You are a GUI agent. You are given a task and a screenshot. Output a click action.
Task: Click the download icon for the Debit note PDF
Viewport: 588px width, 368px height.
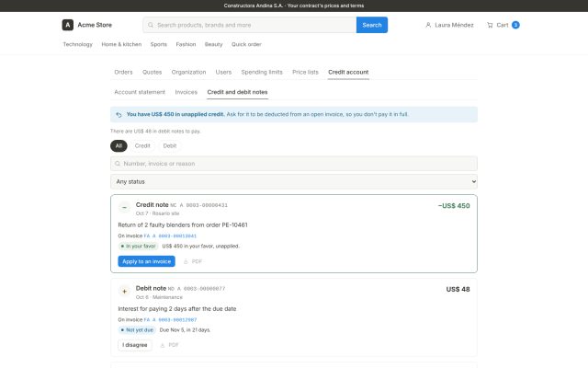point(163,345)
